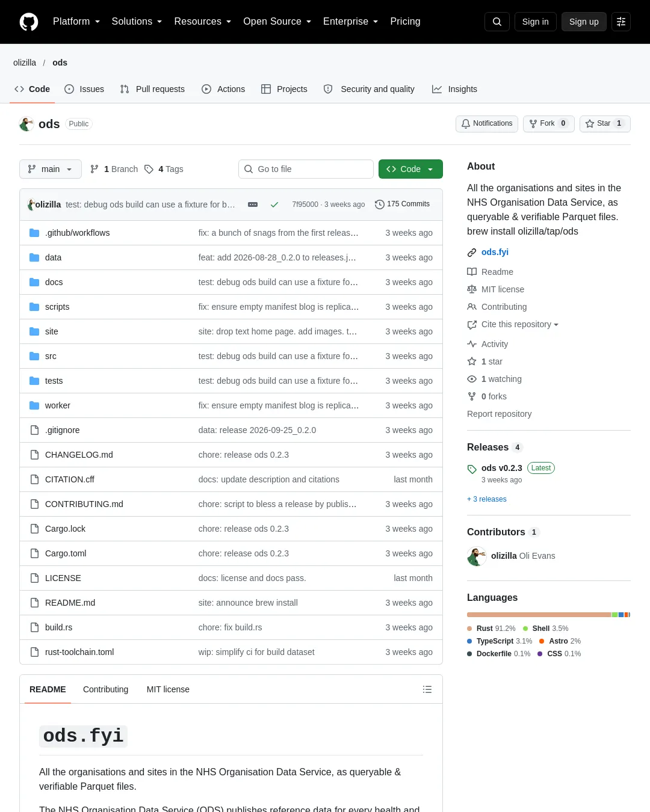Switch to the Pull requests tab
Screen dimensions: 650x812
(x=152, y=89)
